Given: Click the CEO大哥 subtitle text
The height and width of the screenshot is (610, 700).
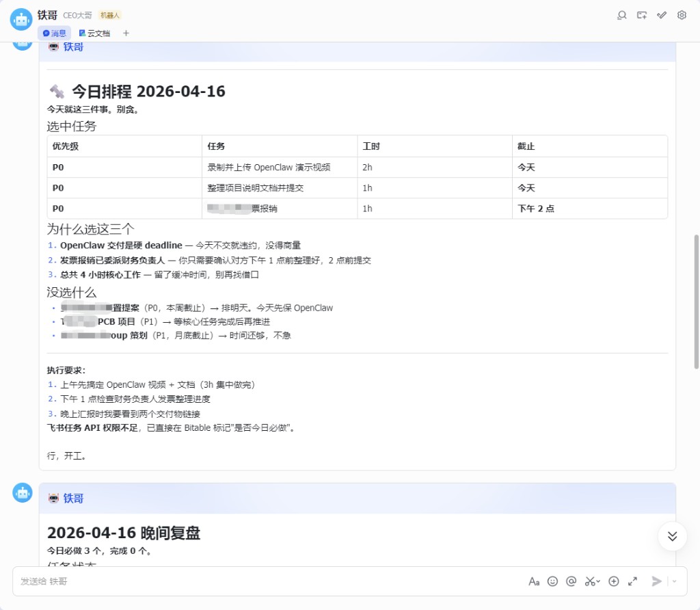Looking at the screenshot, I should tap(77, 16).
